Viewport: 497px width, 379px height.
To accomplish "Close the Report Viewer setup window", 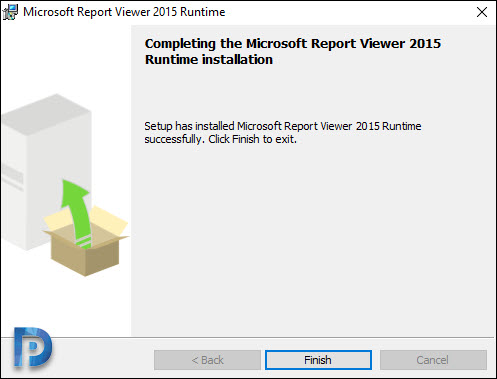I will 482,12.
